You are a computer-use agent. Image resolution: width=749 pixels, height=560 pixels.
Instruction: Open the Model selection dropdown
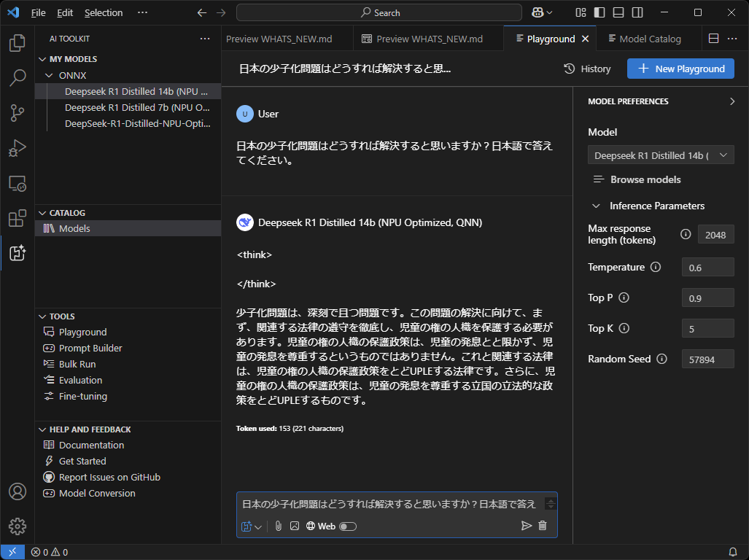[660, 155]
